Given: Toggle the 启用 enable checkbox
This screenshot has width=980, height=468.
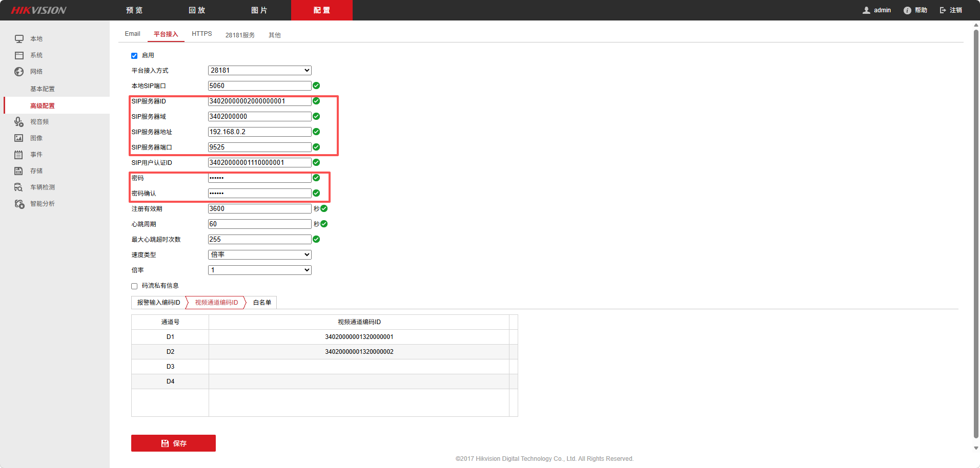Looking at the screenshot, I should (x=134, y=56).
